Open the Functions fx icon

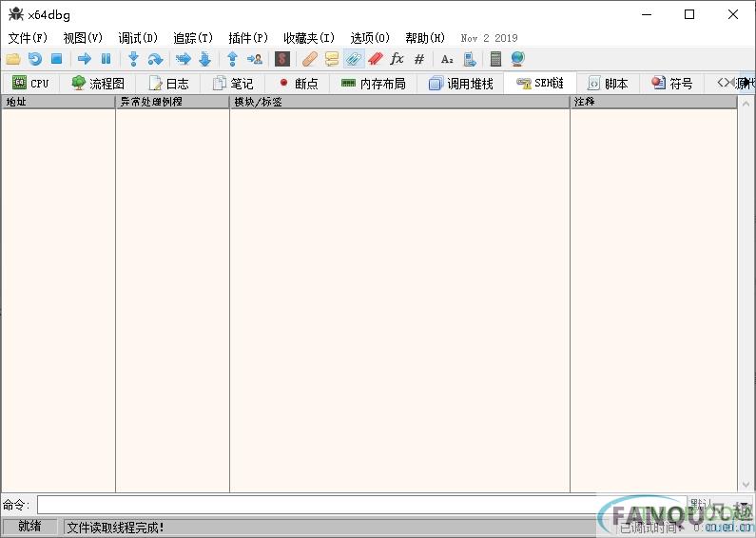click(x=397, y=59)
